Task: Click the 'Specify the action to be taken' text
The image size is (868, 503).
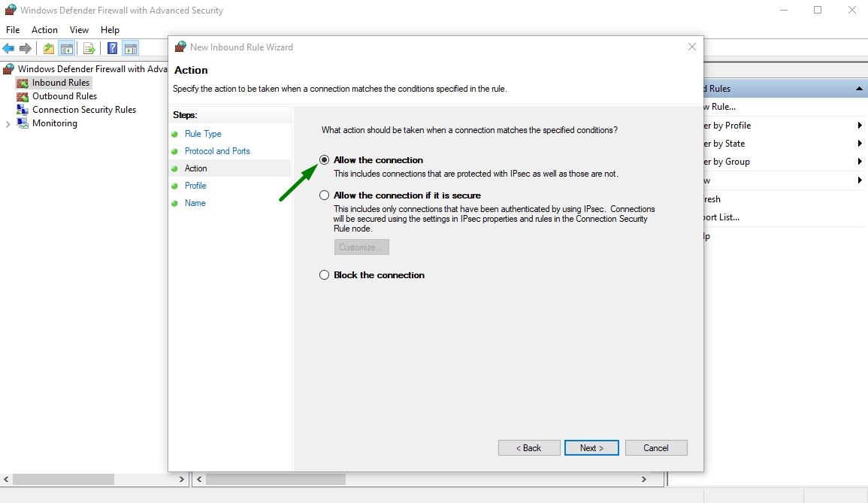Action: tap(340, 89)
